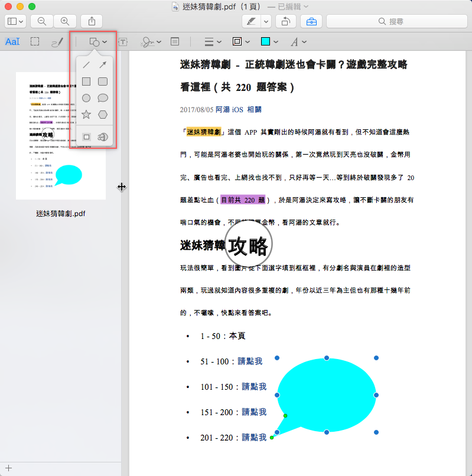Open the '51 - 100：請點我' link
472x476 pixels.
click(250, 361)
